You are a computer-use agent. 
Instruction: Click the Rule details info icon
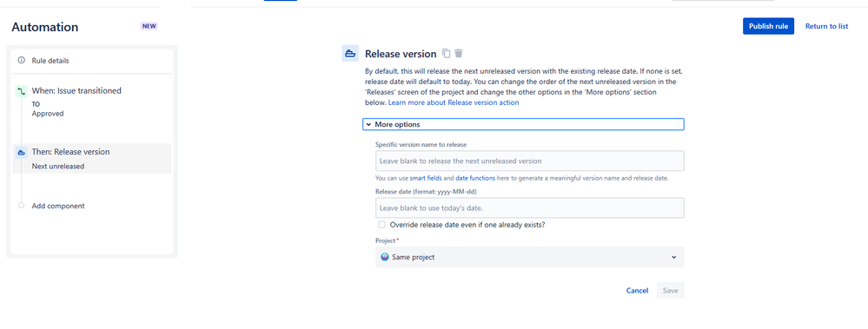[x=21, y=60]
